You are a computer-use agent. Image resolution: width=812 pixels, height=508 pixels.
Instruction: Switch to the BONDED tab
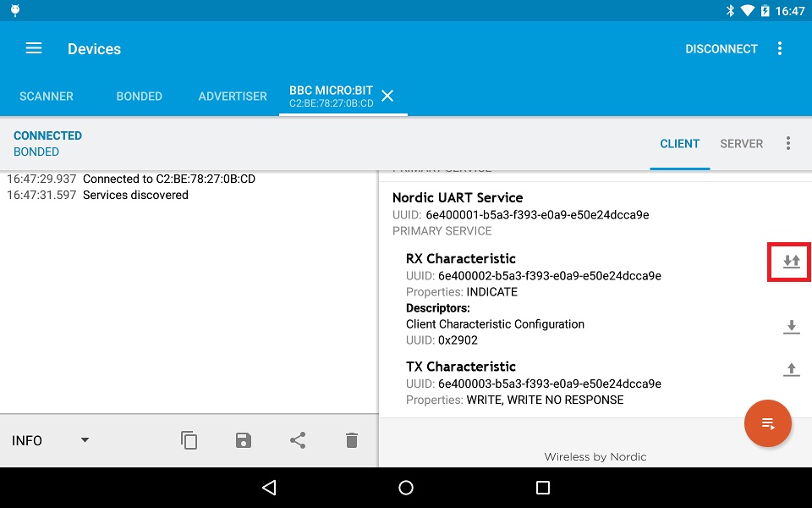pyautogui.click(x=140, y=96)
